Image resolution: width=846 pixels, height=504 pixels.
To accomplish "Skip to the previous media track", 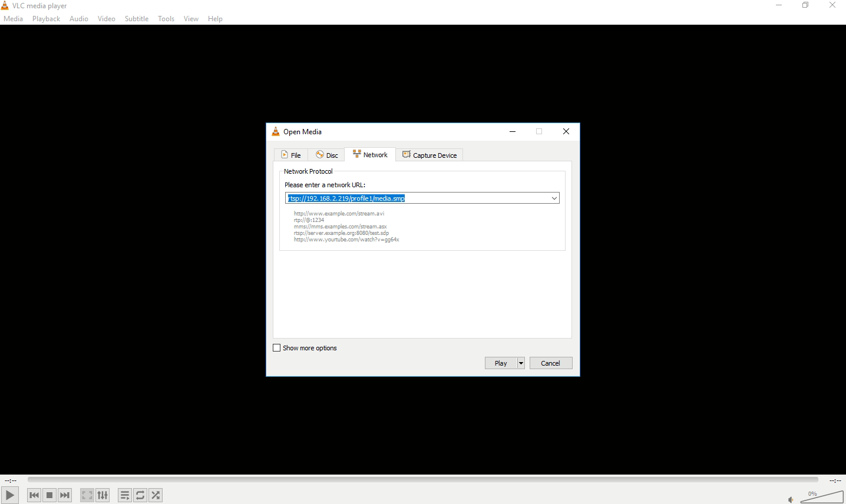I will (x=34, y=495).
